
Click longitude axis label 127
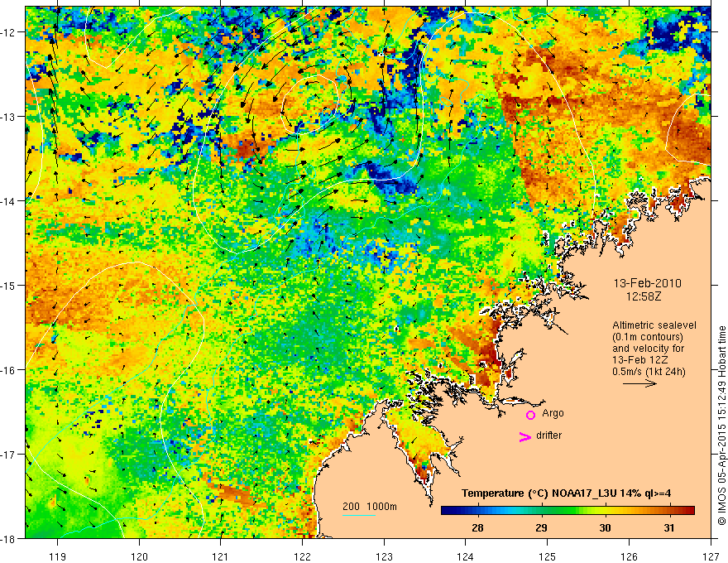pyautogui.click(x=711, y=556)
